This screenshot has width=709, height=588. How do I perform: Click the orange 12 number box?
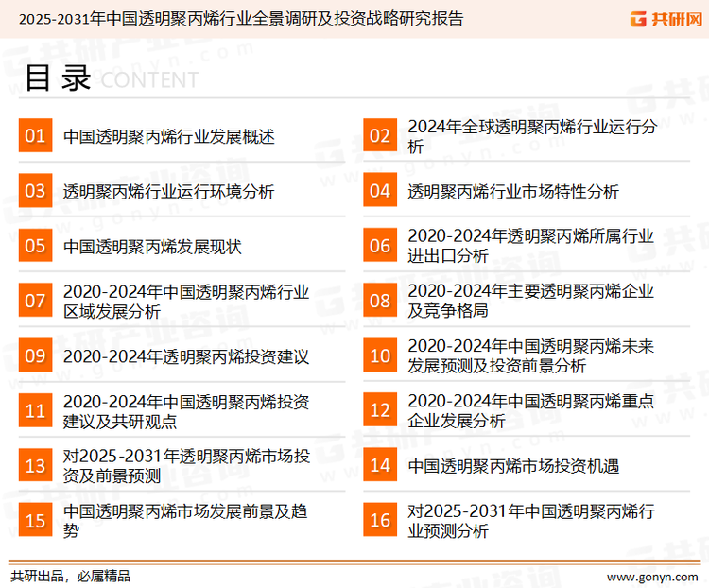(380, 410)
